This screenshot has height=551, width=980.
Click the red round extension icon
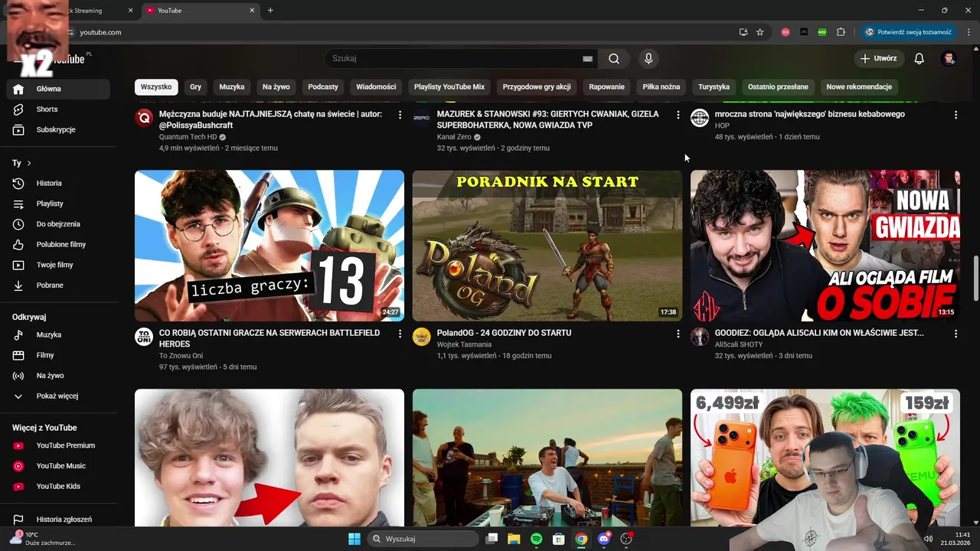pyautogui.click(x=786, y=32)
